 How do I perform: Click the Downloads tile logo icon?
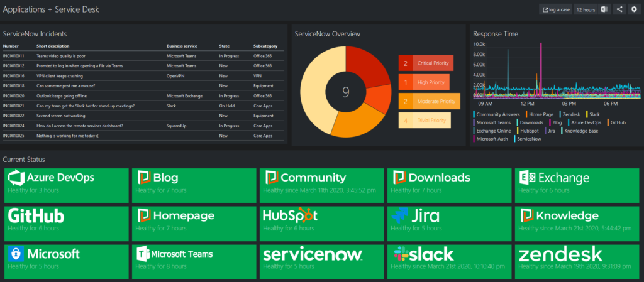[399, 178]
